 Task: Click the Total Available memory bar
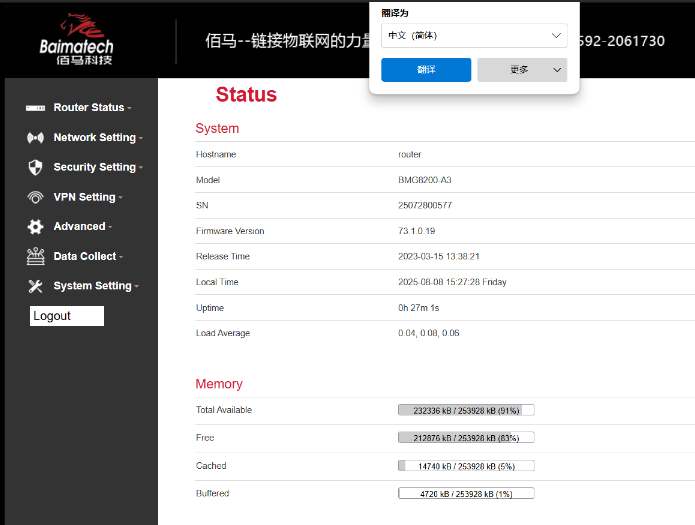[466, 410]
